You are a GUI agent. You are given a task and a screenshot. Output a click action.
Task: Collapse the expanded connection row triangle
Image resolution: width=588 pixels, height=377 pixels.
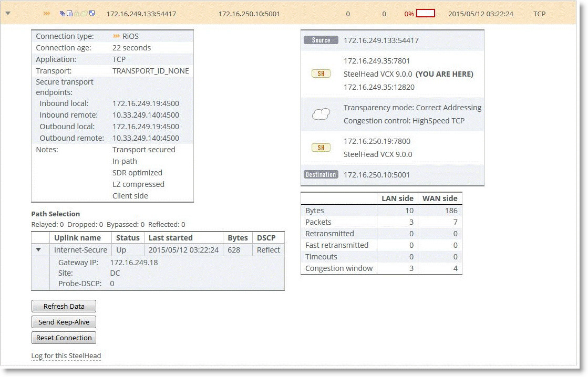coord(7,14)
